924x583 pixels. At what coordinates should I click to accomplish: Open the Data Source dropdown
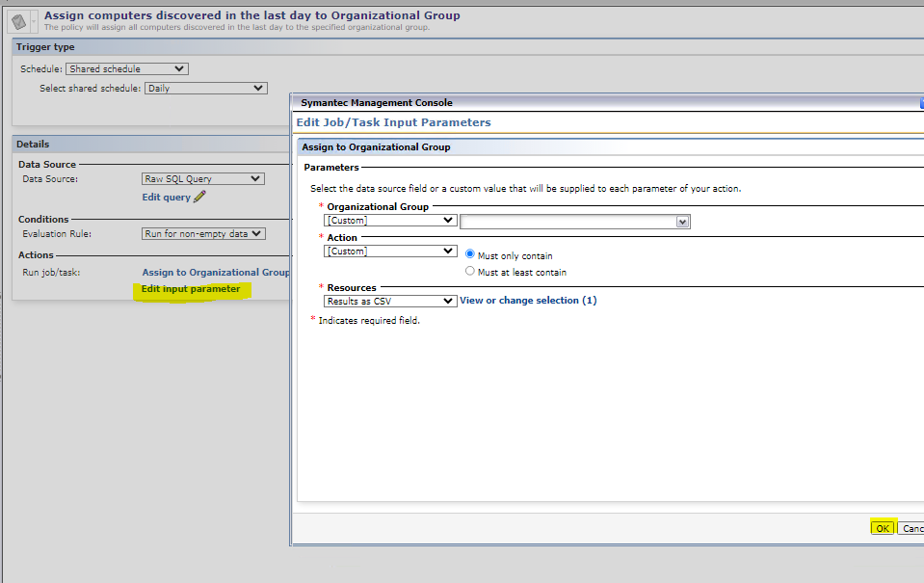(x=202, y=178)
